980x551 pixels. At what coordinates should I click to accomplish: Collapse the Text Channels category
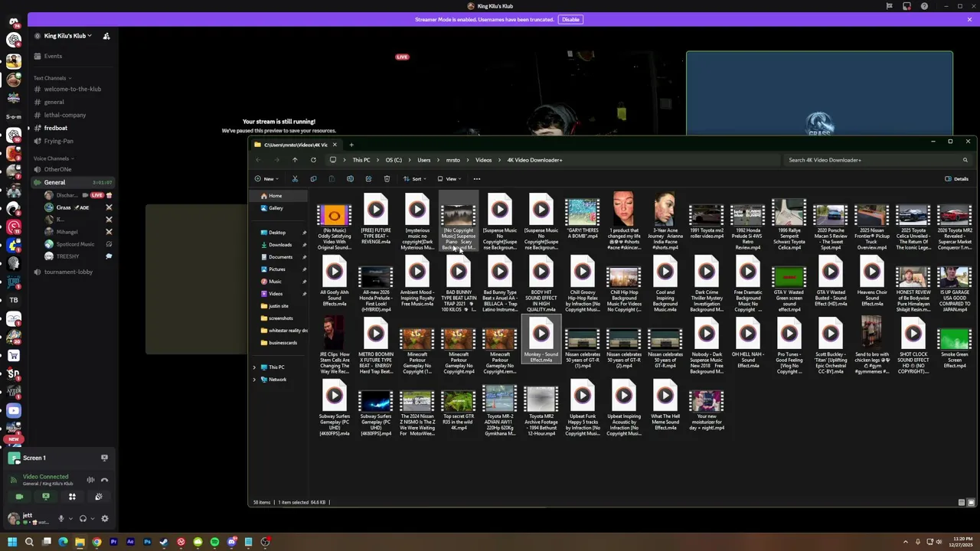(52, 78)
